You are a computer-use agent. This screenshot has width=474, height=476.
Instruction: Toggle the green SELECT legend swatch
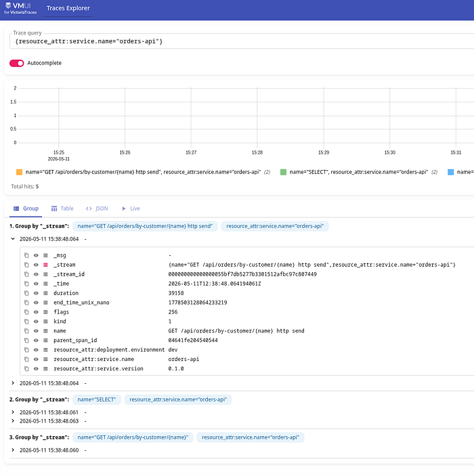click(283, 172)
